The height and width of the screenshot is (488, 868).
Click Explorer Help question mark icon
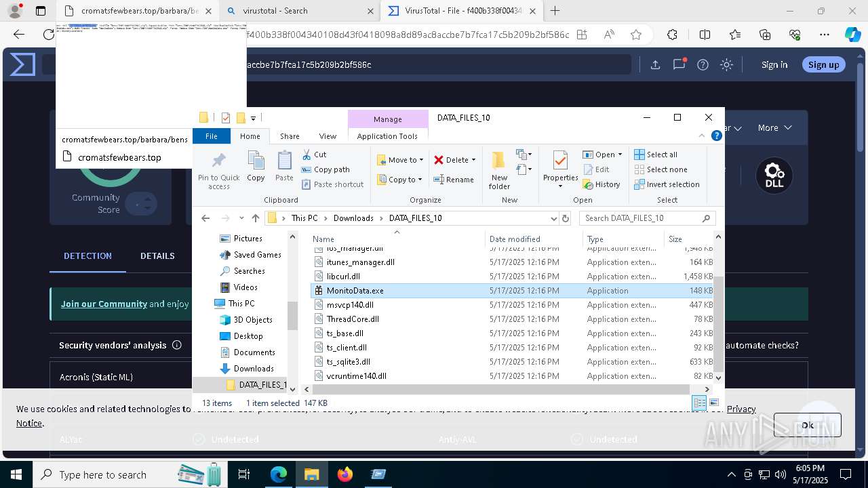pyautogui.click(x=716, y=136)
